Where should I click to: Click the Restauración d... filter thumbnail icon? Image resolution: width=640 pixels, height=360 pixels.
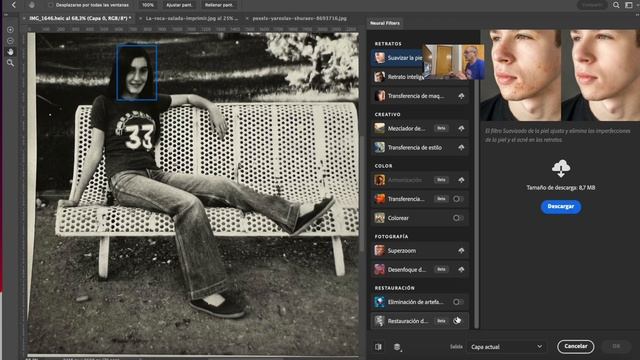[x=380, y=321]
